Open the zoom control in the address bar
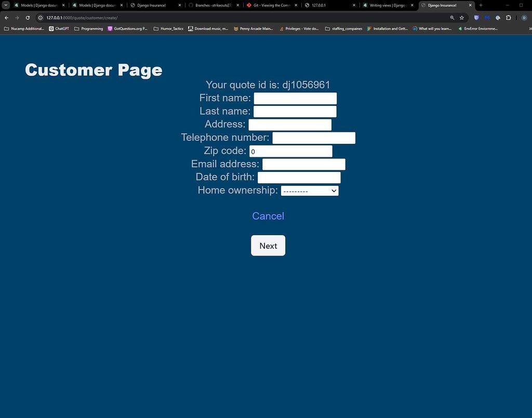The width and height of the screenshot is (532, 418). (452, 17)
